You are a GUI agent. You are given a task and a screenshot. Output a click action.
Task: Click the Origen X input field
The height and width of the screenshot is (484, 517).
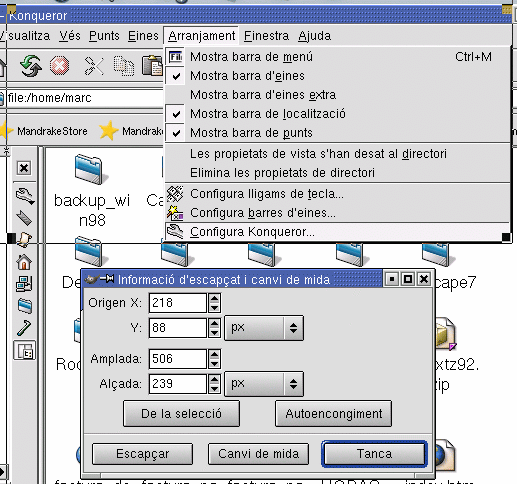pos(178,303)
